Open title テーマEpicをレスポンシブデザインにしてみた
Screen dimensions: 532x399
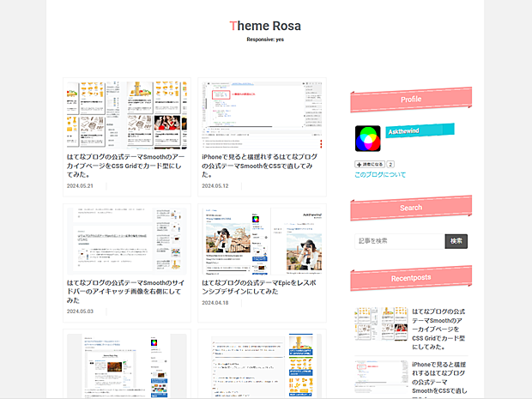tap(259, 287)
